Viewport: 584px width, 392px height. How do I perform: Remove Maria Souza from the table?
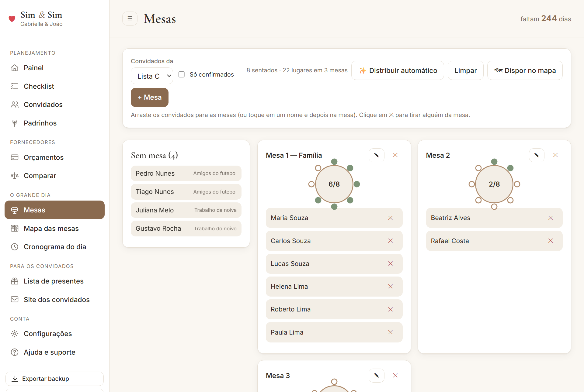click(x=391, y=218)
